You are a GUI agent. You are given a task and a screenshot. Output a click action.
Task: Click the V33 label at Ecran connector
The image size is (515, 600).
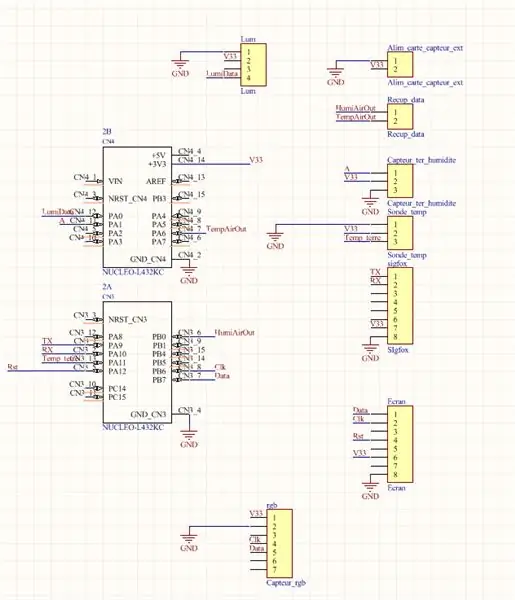click(360, 453)
